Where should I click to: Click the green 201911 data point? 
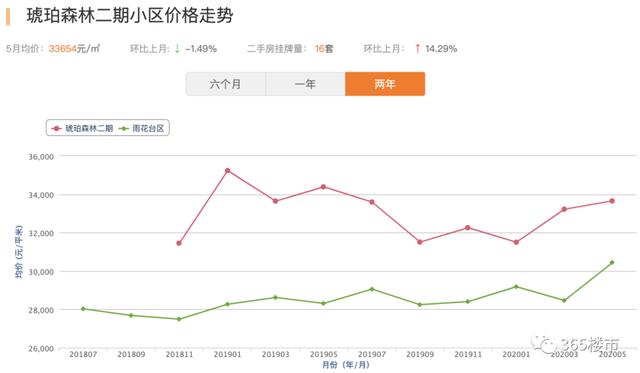click(x=468, y=302)
